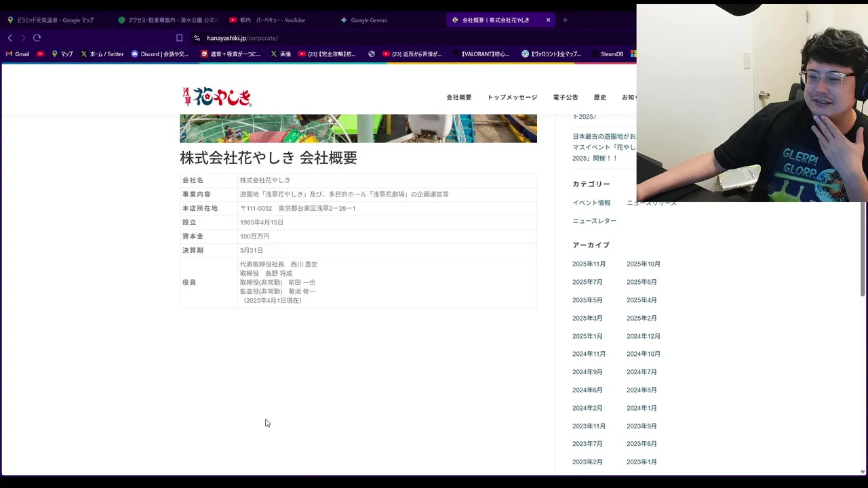The height and width of the screenshot is (488, 868).
Task: Open a new tab with the plus button
Action: (565, 20)
